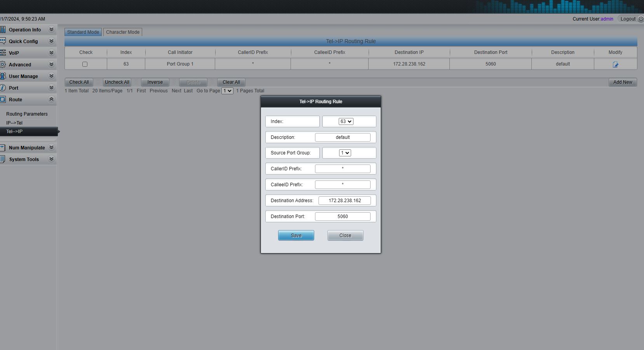Click the modify pencil icon for index 63
The width and height of the screenshot is (644, 350).
615,64
